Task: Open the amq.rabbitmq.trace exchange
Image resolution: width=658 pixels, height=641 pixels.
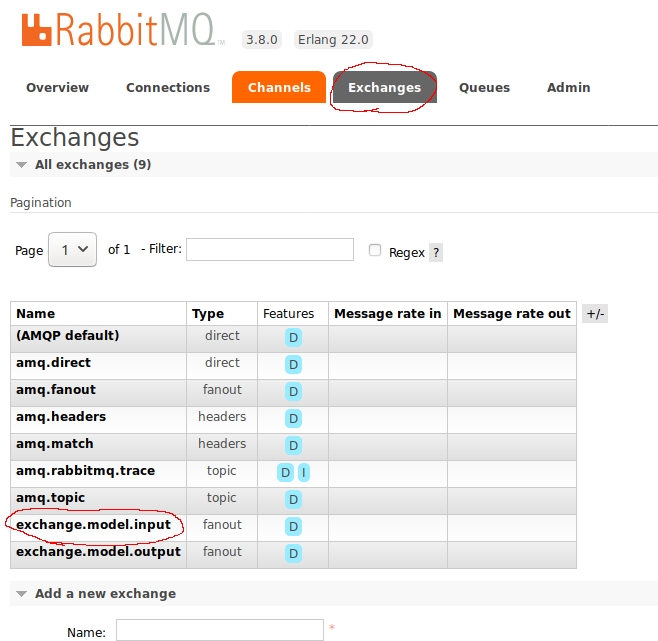Action: 85,471
